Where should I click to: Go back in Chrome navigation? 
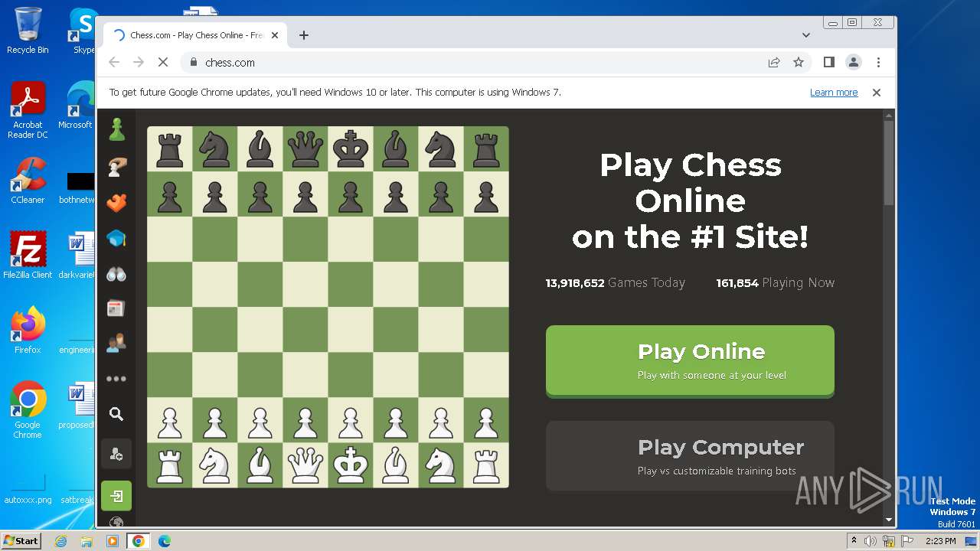pos(114,62)
